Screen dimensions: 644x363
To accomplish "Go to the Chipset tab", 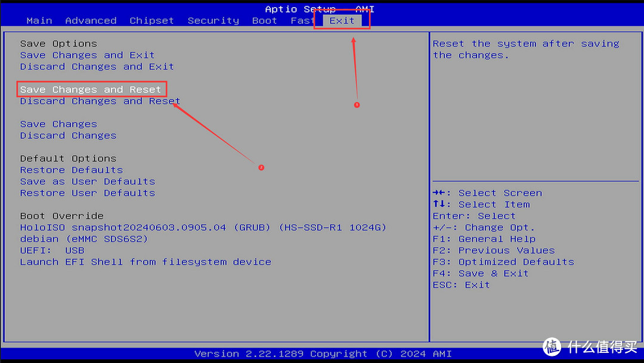I will [x=151, y=20].
